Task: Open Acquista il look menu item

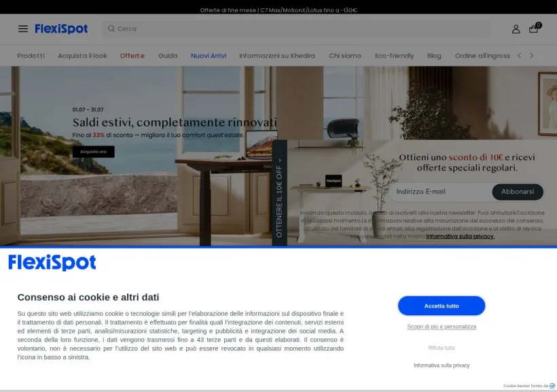Action: (x=82, y=56)
